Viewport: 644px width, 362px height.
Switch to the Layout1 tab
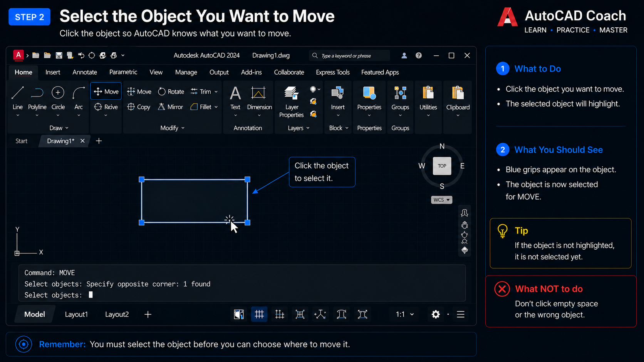tap(76, 314)
